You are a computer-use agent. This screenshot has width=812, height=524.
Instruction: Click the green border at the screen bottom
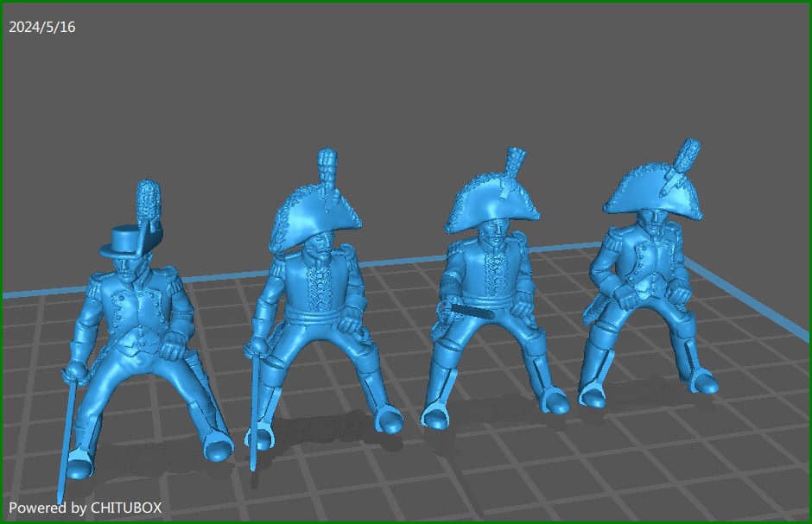[406, 521]
